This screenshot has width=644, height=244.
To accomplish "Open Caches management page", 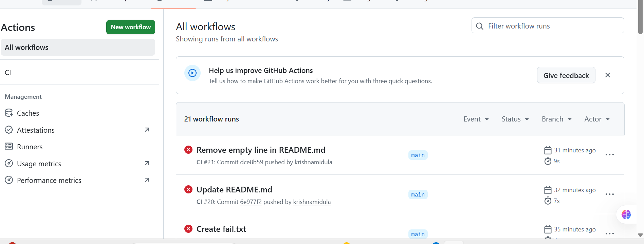I will [28, 113].
